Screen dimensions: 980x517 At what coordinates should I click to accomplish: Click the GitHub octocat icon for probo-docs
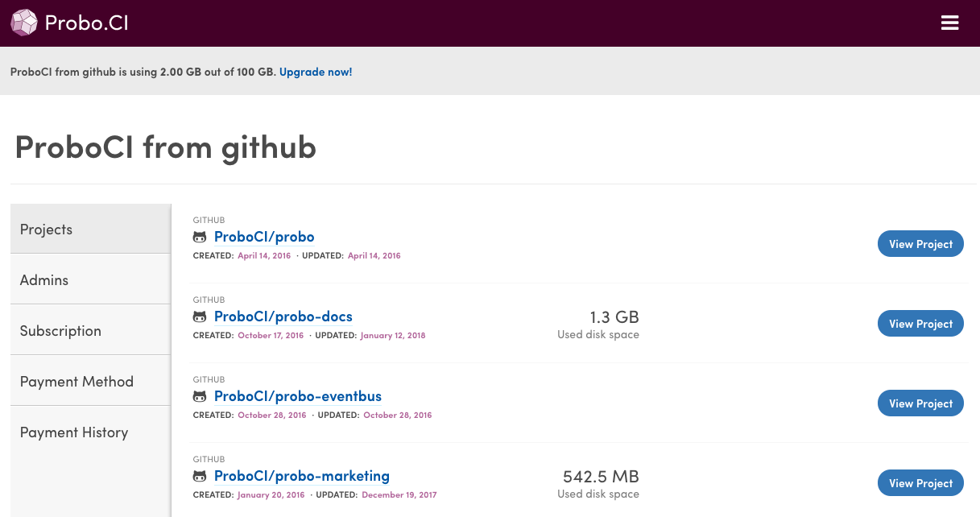click(200, 316)
